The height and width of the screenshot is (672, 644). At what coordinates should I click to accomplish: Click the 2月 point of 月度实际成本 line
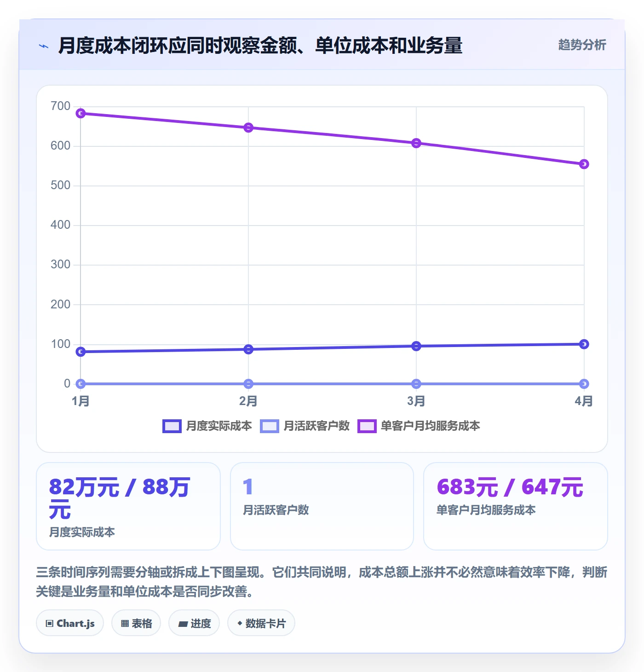[248, 349]
